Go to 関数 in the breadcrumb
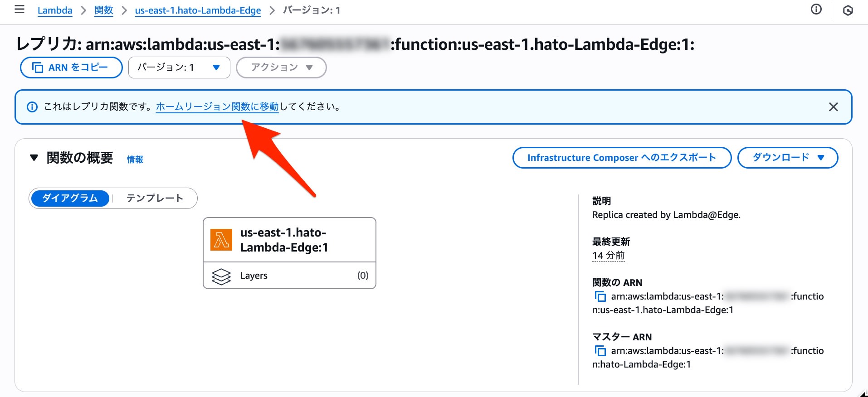The width and height of the screenshot is (868, 397). [104, 10]
